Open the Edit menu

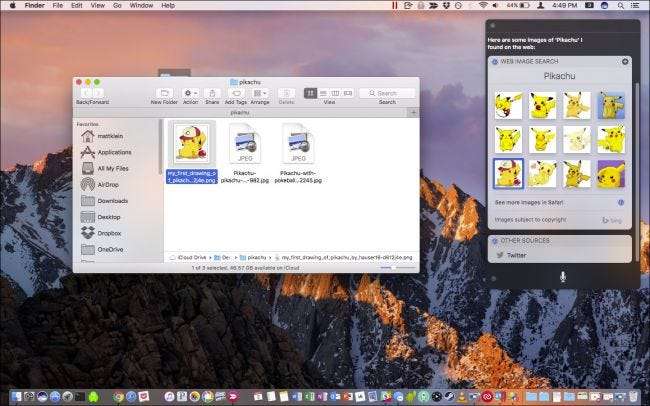[77, 5]
